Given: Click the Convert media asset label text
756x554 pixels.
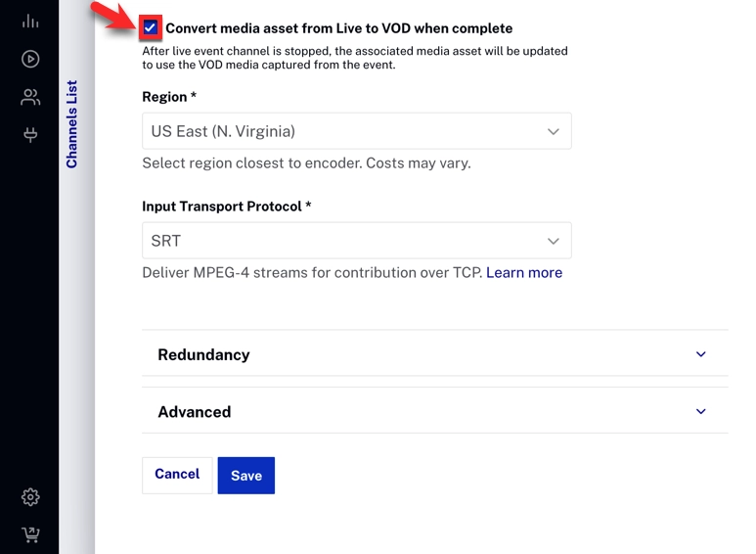Looking at the screenshot, I should click(x=338, y=28).
